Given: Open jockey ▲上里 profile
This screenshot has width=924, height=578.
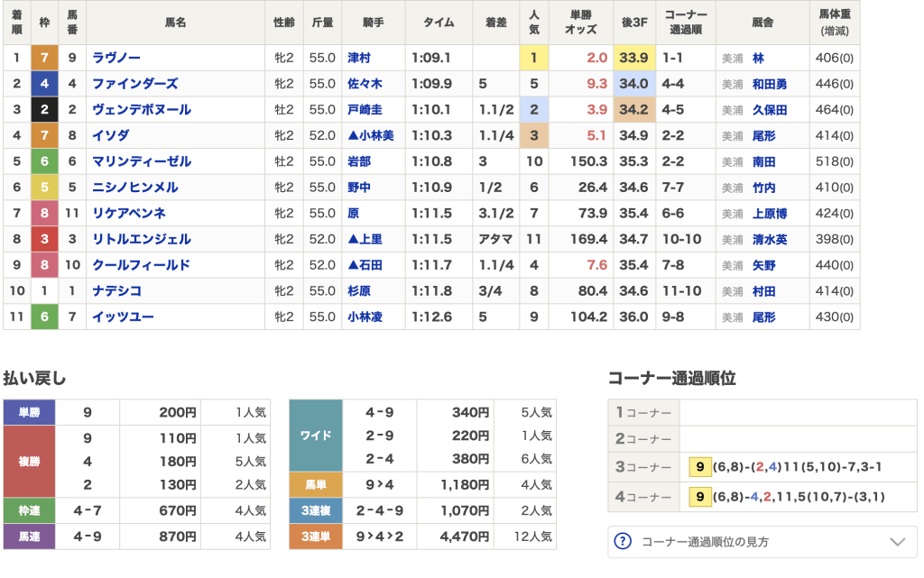Looking at the screenshot, I should [365, 239].
